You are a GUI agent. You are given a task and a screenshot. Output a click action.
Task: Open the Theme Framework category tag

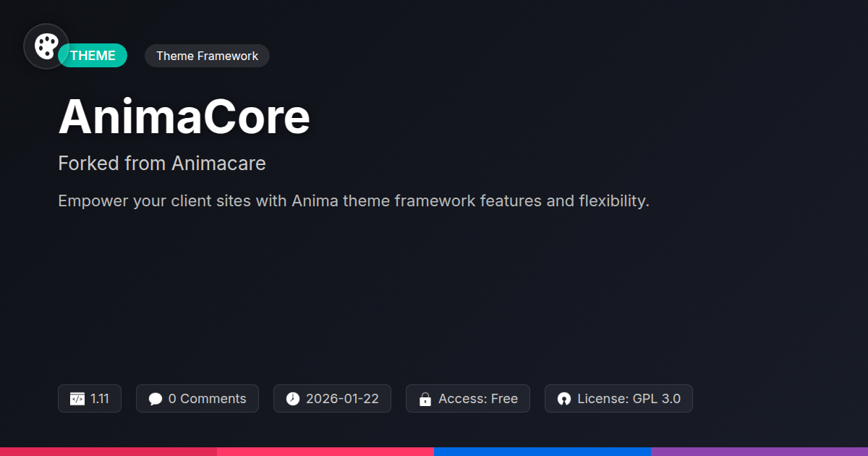[207, 56]
